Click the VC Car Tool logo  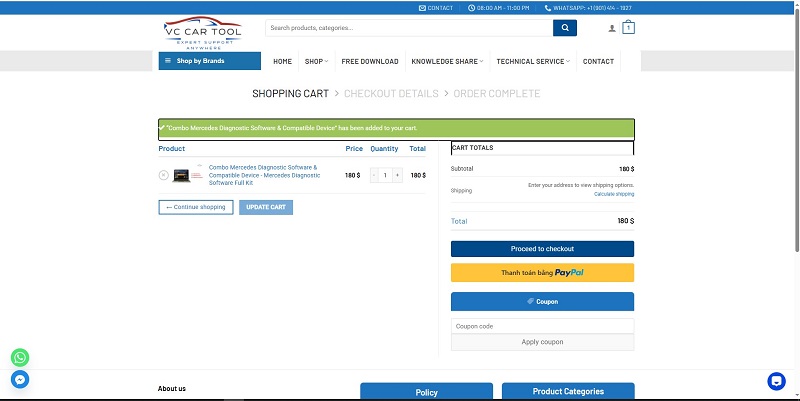(203, 31)
